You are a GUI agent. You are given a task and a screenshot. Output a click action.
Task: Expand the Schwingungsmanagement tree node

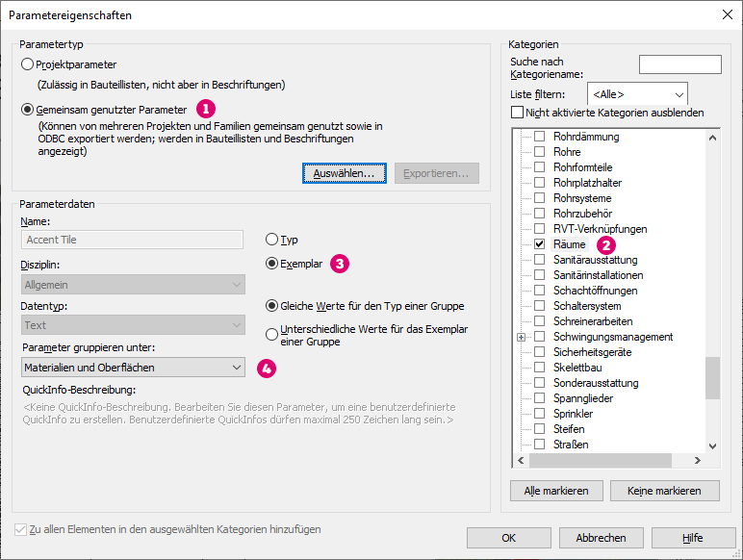(x=522, y=337)
